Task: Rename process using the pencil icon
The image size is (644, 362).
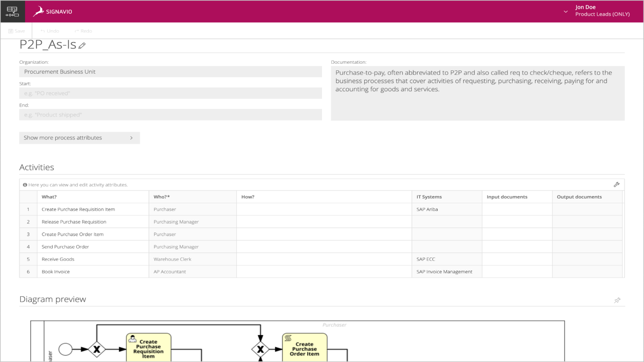Action: [x=82, y=45]
